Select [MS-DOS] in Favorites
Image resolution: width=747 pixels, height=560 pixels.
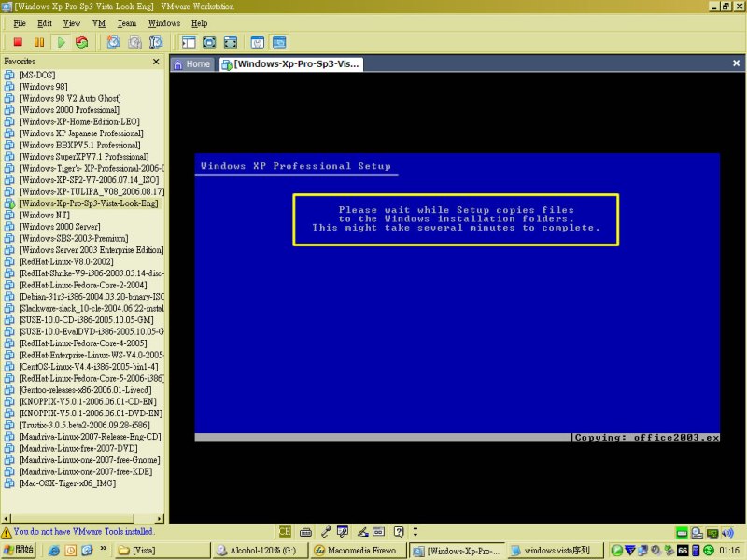tap(37, 75)
